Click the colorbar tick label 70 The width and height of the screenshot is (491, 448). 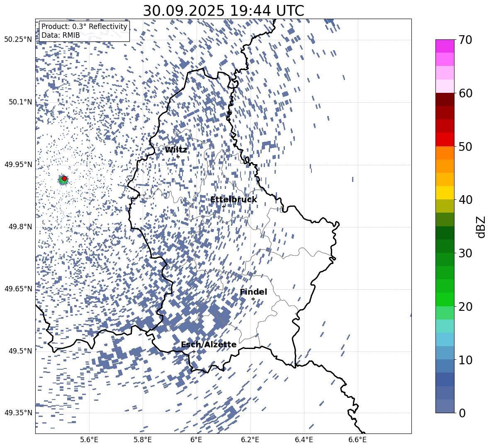point(465,40)
